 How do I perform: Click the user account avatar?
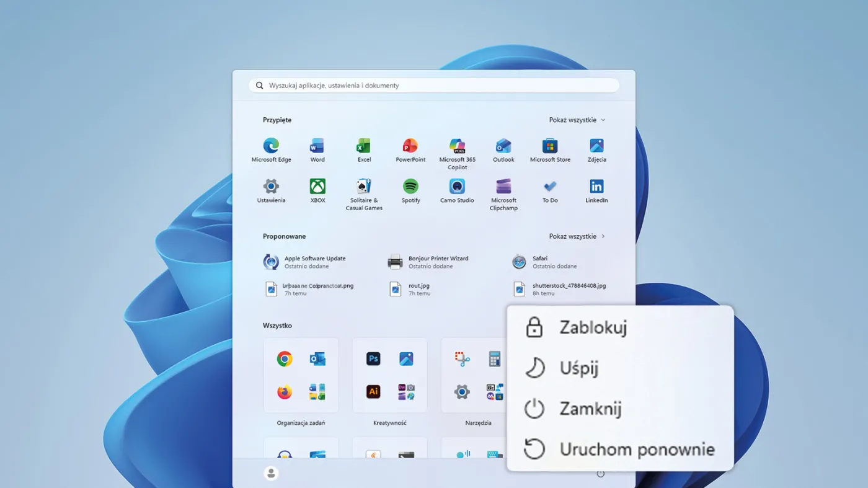click(x=271, y=473)
